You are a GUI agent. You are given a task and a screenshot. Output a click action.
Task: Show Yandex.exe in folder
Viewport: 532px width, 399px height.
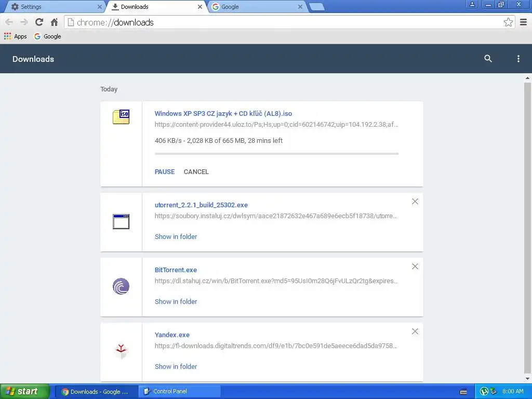176,366
